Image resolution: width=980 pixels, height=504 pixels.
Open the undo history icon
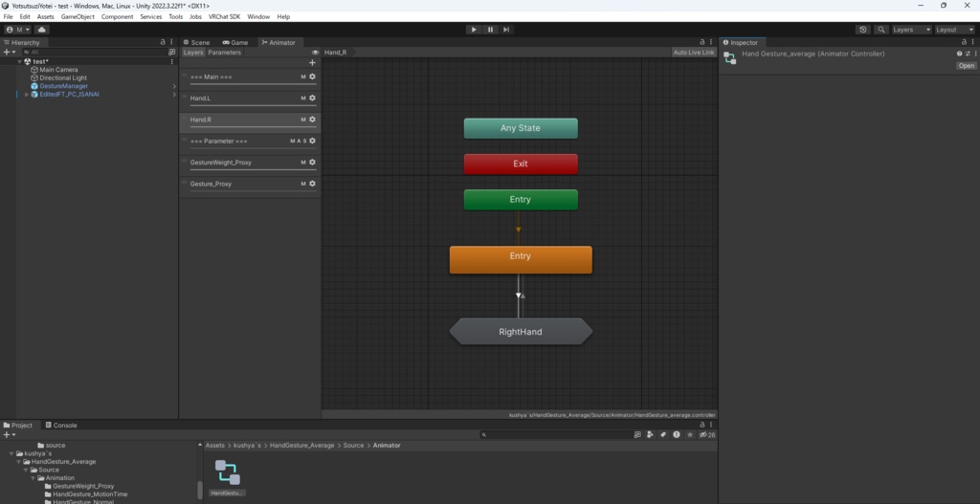coord(863,30)
